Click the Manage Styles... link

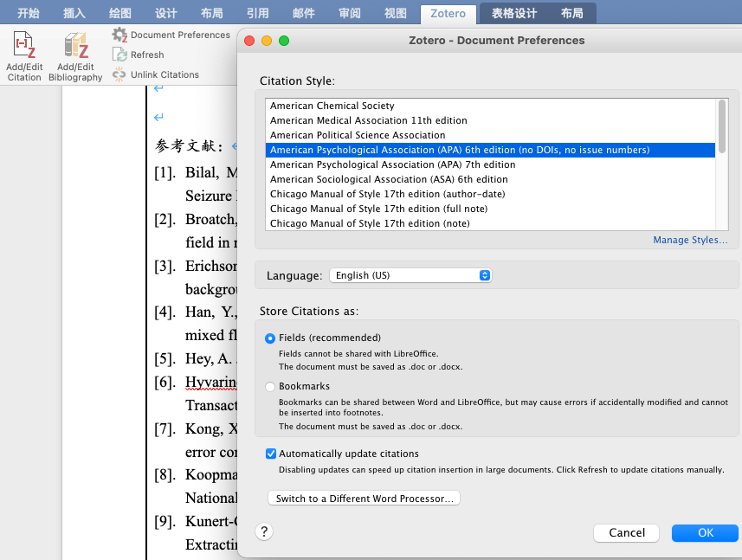(x=690, y=240)
